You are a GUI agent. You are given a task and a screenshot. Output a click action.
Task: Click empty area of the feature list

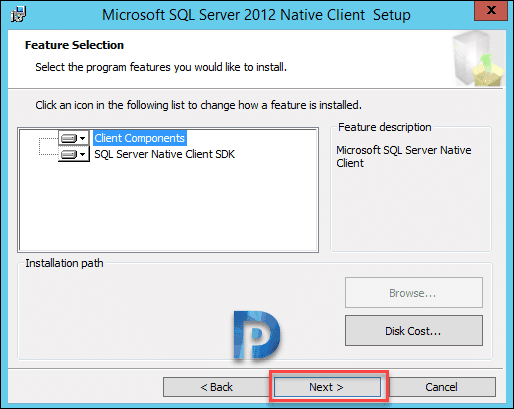168,207
